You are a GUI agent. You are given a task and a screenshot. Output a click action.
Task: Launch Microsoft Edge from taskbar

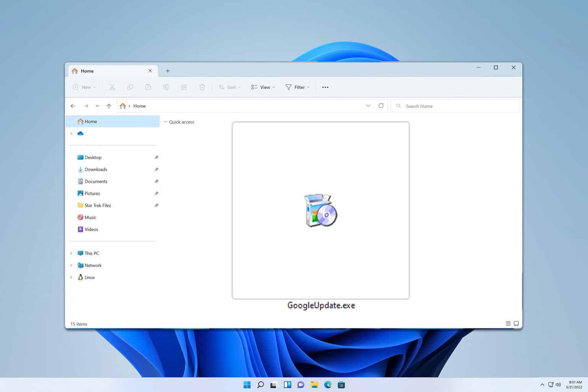pyautogui.click(x=328, y=385)
